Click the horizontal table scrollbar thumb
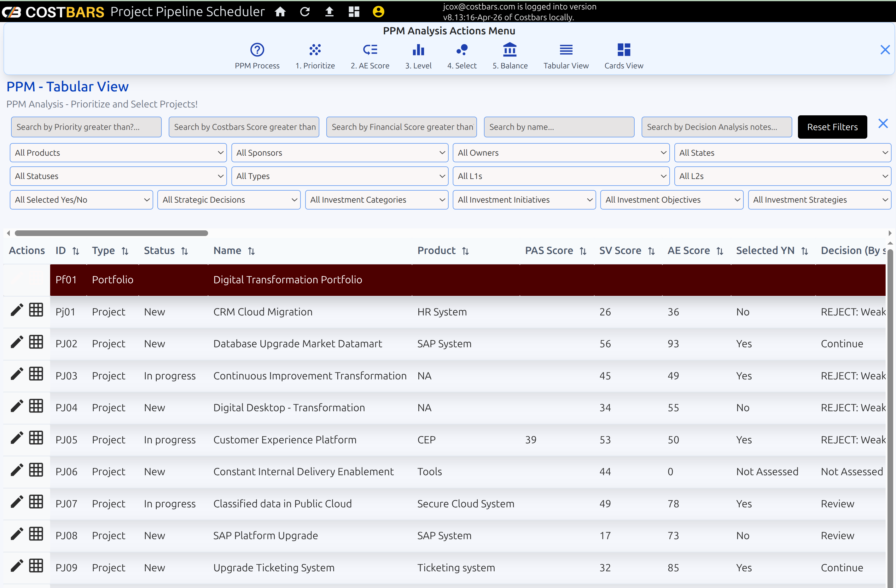Screen dimensions: 896x588 pyautogui.click(x=111, y=233)
